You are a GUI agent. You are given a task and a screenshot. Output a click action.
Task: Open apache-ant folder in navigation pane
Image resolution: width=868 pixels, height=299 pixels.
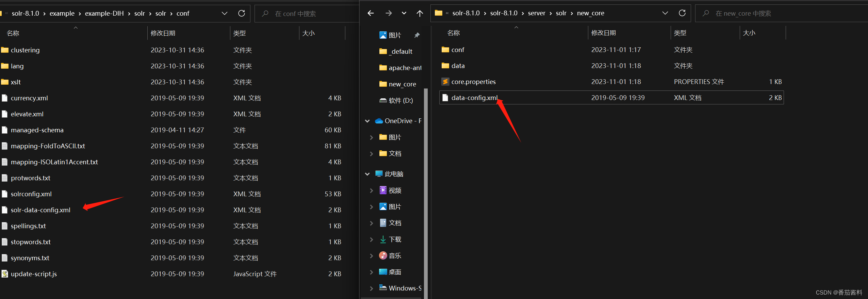[400, 68]
